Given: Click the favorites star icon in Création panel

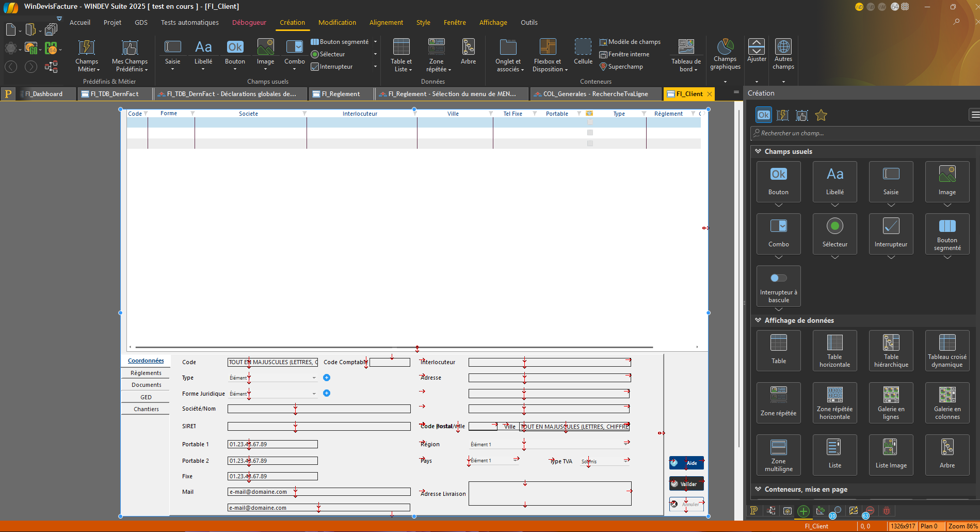Looking at the screenshot, I should (x=821, y=115).
